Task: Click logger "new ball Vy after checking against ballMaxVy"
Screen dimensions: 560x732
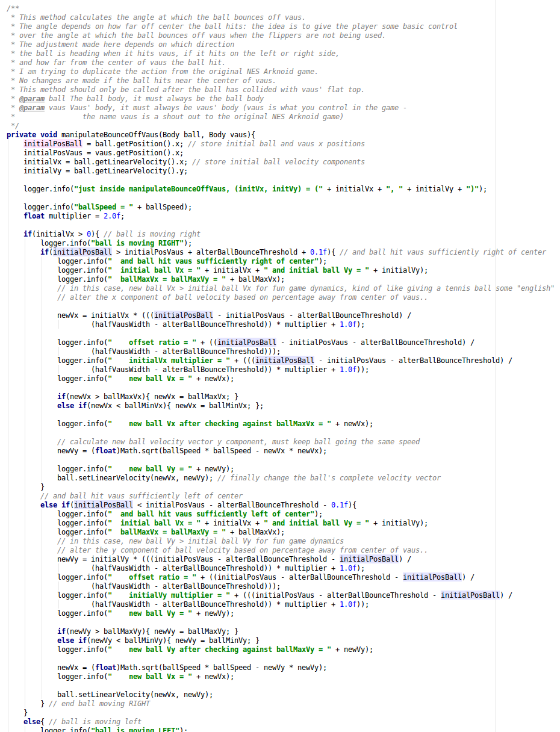Action: 215,650
